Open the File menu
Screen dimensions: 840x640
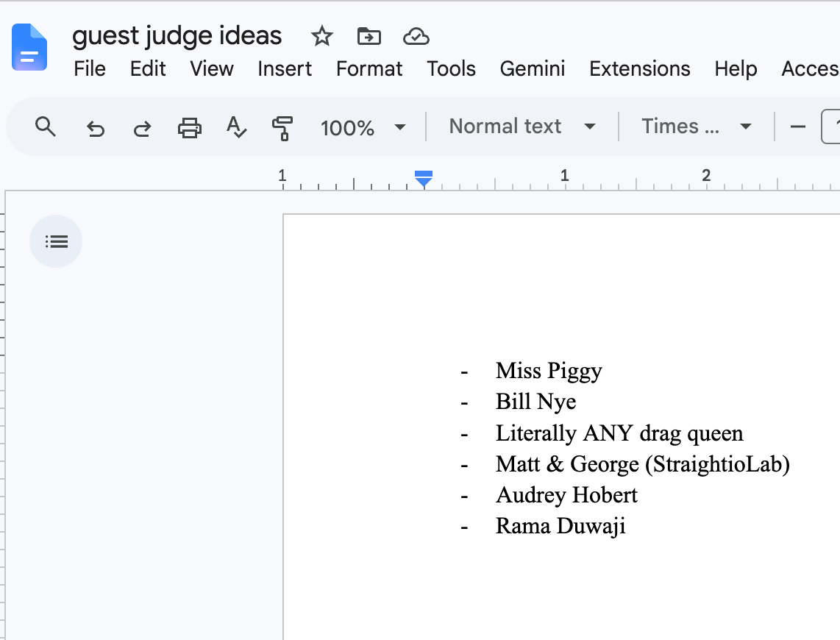[90, 69]
